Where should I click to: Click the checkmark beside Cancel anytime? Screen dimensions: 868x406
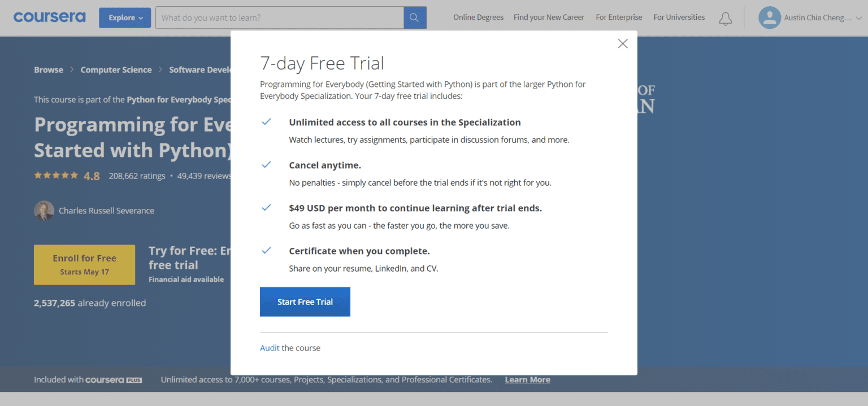click(x=266, y=164)
